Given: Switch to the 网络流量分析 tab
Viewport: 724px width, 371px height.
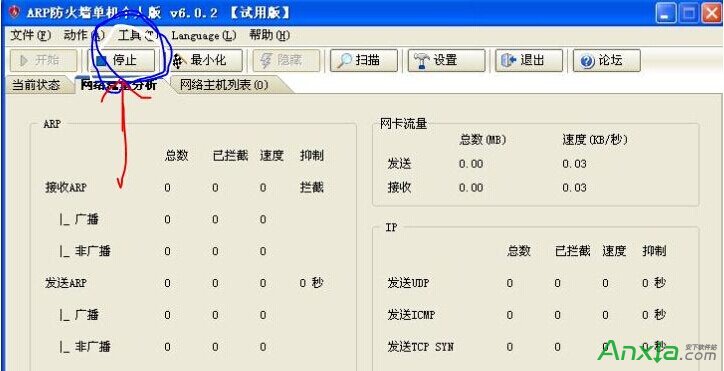Looking at the screenshot, I should click(x=119, y=85).
